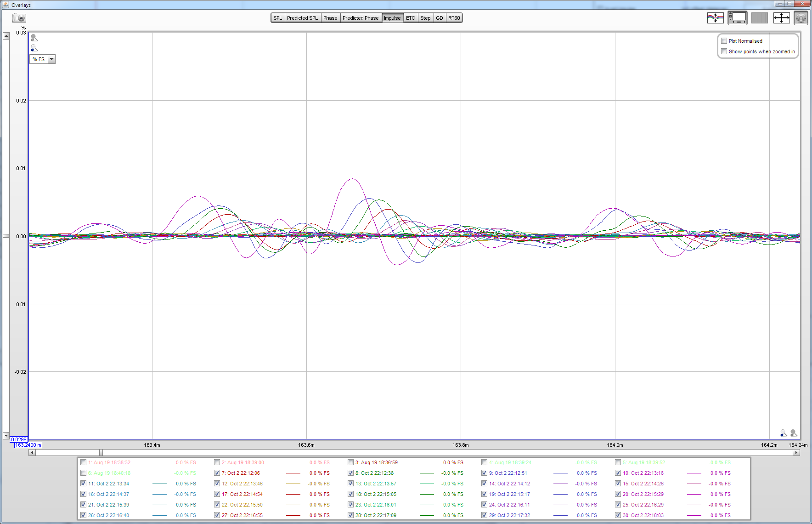Screen dimensions: 812x524
Task: Switch to the Phase tab
Action: click(x=330, y=18)
